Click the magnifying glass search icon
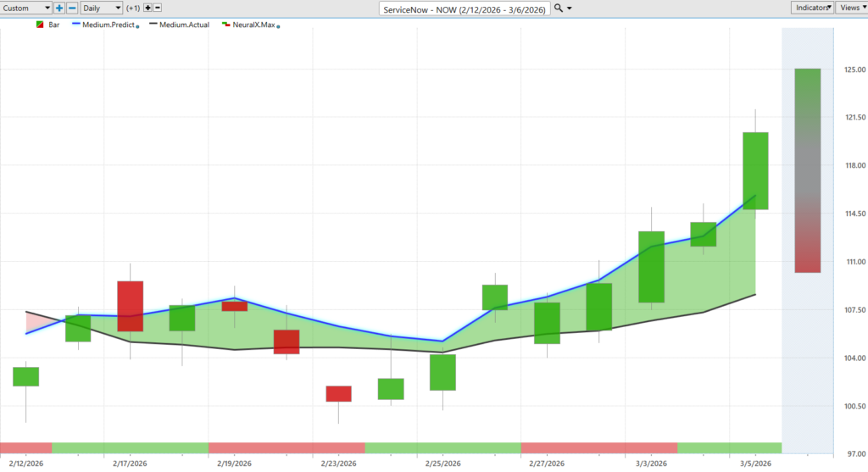868x472 pixels. pyautogui.click(x=559, y=8)
